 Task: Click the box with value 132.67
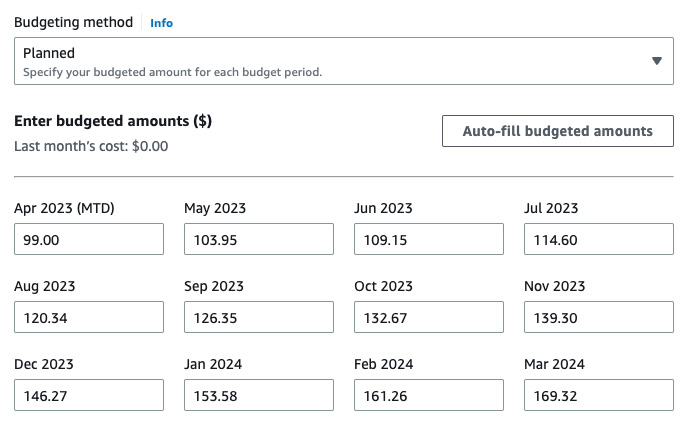pyautogui.click(x=429, y=317)
